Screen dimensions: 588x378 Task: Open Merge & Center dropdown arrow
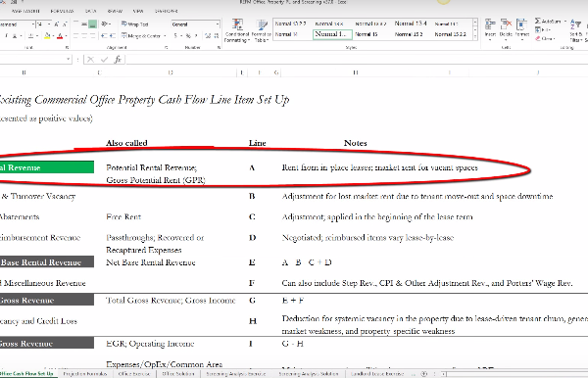tap(165, 36)
